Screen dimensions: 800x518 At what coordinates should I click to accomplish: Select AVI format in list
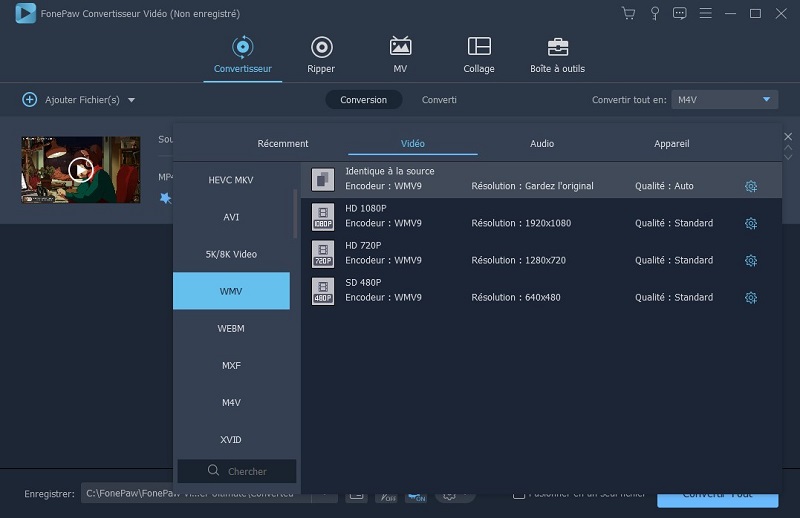pos(231,217)
